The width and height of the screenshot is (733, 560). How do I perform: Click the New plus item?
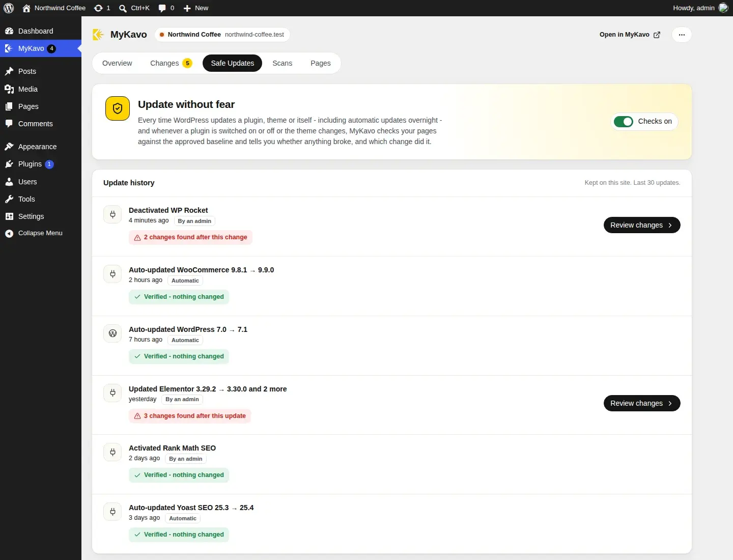(x=196, y=8)
